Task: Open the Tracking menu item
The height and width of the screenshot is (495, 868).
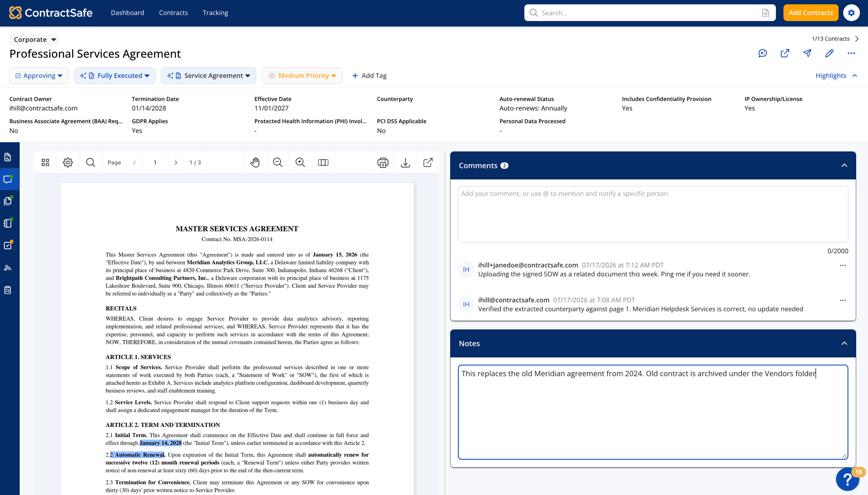Action: tap(215, 13)
